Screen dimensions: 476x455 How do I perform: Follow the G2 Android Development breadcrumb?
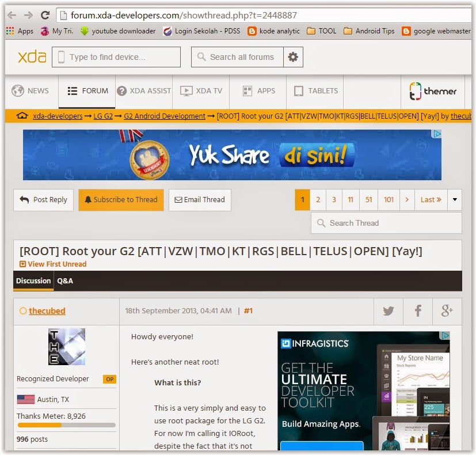click(165, 116)
